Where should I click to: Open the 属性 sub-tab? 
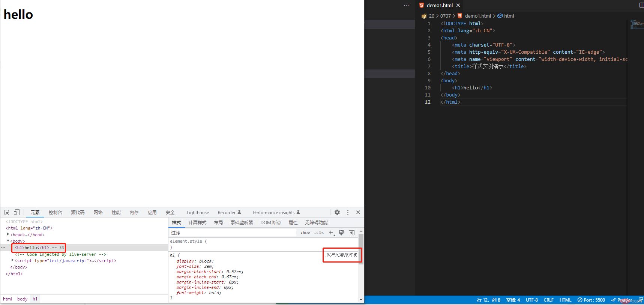[293, 223]
